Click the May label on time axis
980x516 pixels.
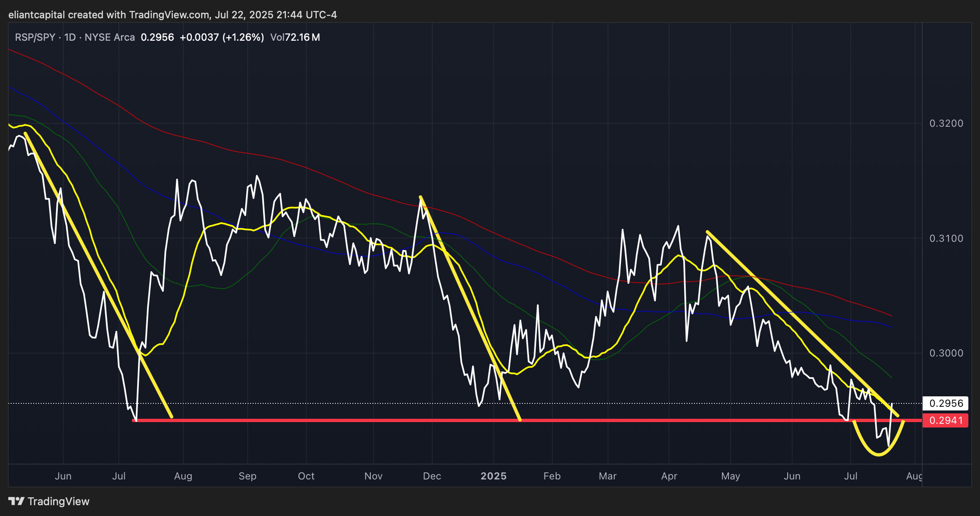(730, 476)
